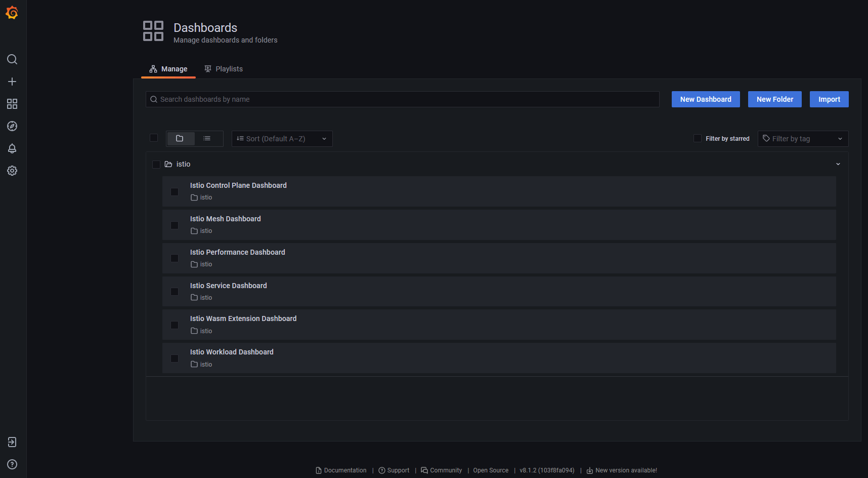
Task: Check the istio folder checkbox
Action: point(156,164)
